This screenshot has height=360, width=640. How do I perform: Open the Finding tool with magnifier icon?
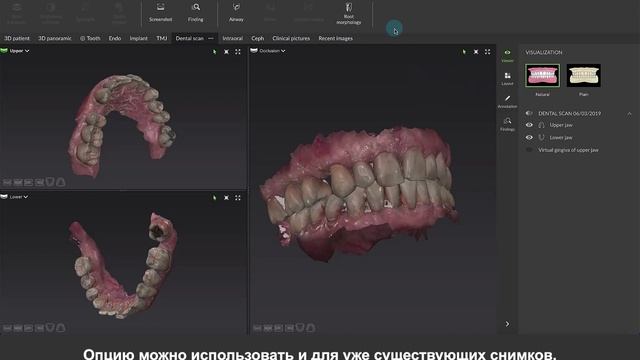[196, 12]
